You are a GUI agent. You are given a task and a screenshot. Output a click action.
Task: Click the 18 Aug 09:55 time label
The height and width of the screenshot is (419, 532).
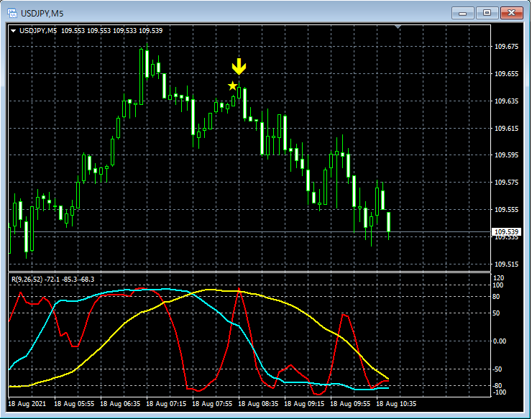pos(350,404)
